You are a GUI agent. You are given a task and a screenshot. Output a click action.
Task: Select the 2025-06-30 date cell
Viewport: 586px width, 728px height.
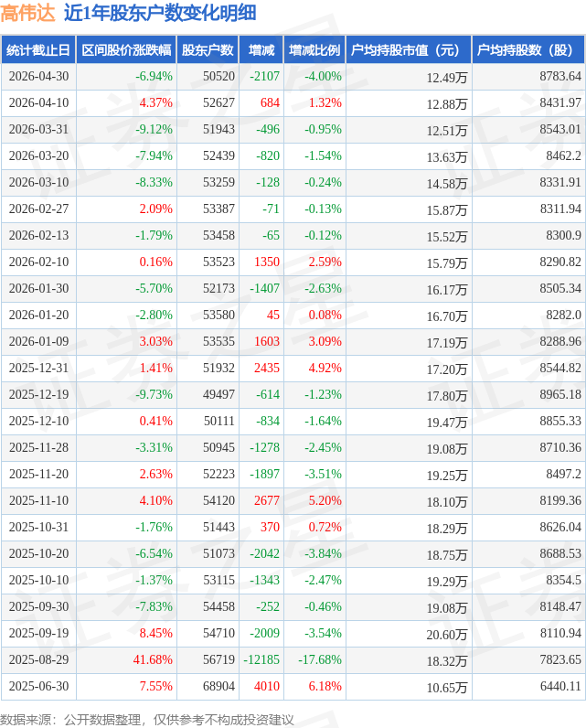(38, 686)
